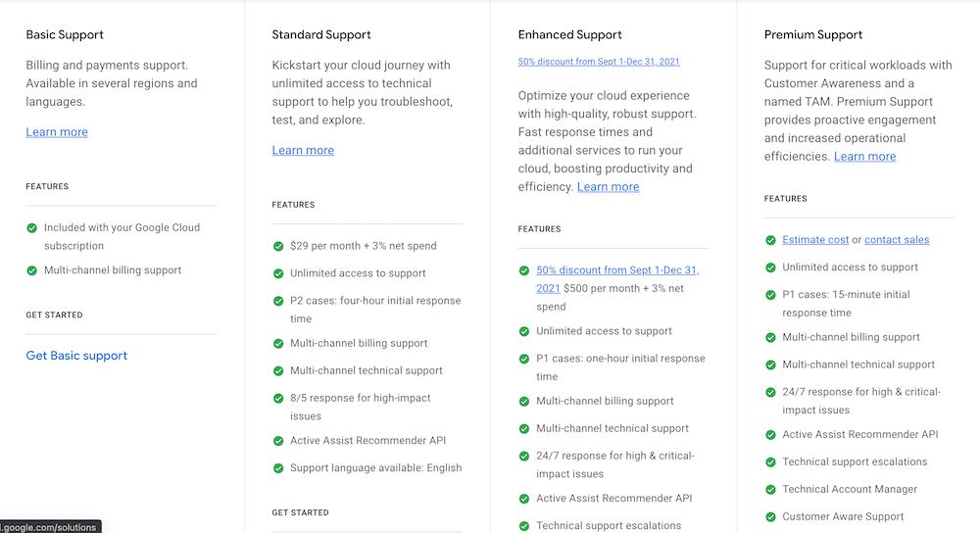Click the green checkmark beside Multi-channel billing support in Basic
The height and width of the screenshot is (533, 980).
[x=32, y=270]
